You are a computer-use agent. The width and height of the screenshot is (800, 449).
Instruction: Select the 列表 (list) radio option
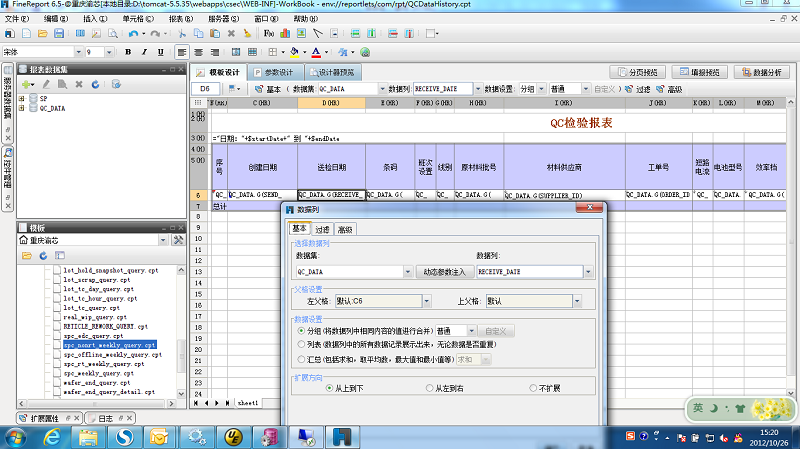click(303, 344)
